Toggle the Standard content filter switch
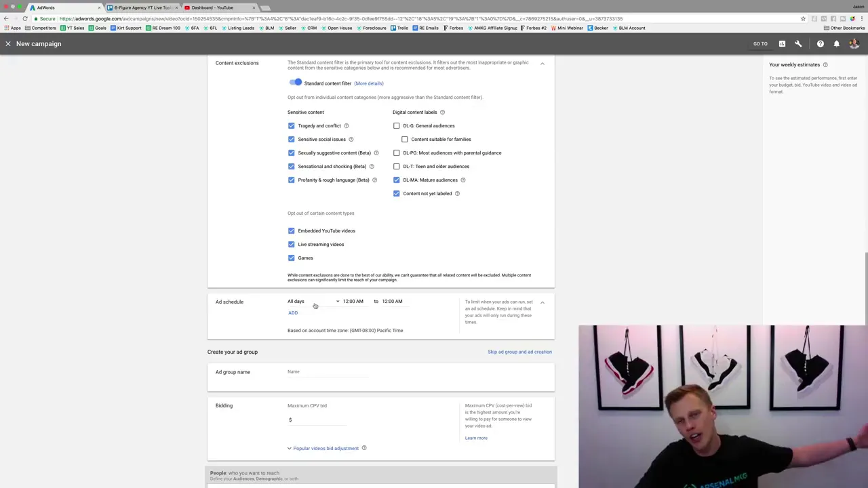 [x=295, y=83]
